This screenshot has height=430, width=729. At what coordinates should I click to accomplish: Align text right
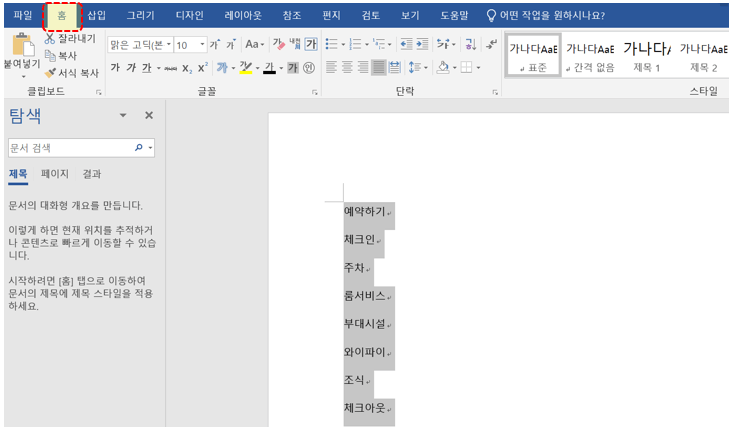[363, 68]
